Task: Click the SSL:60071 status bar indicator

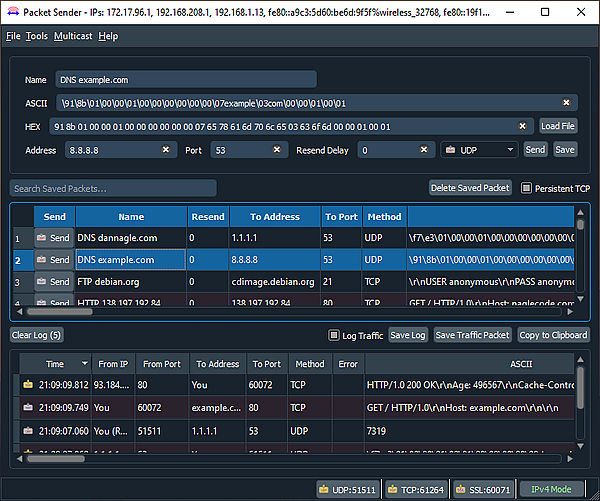Action: click(x=484, y=489)
